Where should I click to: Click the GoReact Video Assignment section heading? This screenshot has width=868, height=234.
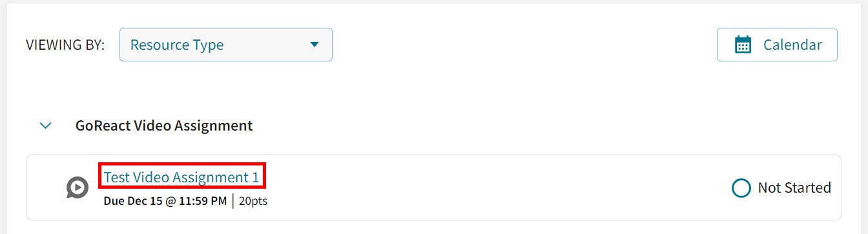164,125
